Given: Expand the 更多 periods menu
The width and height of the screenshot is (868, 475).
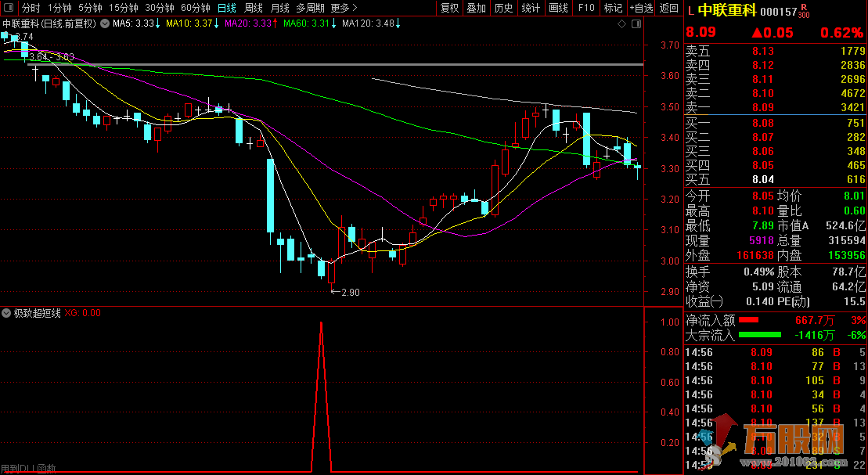Looking at the screenshot, I should point(344,8).
